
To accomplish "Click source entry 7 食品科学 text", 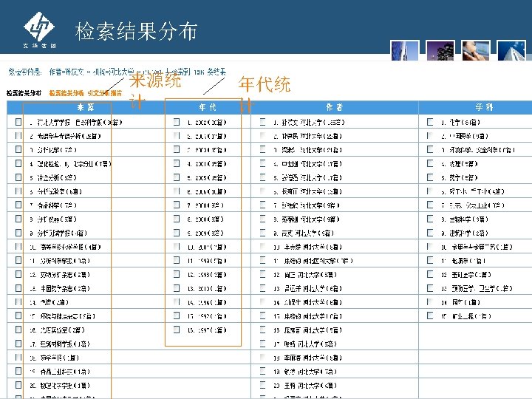I will click(57, 205).
